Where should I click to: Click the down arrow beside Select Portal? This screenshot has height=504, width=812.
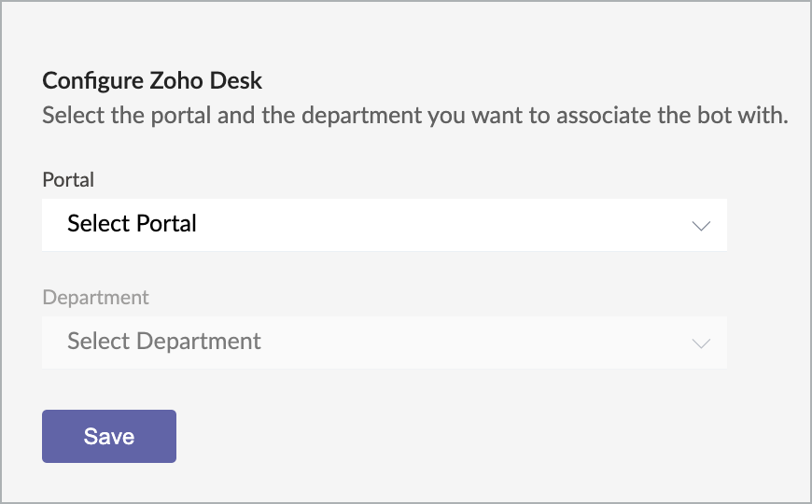(701, 225)
